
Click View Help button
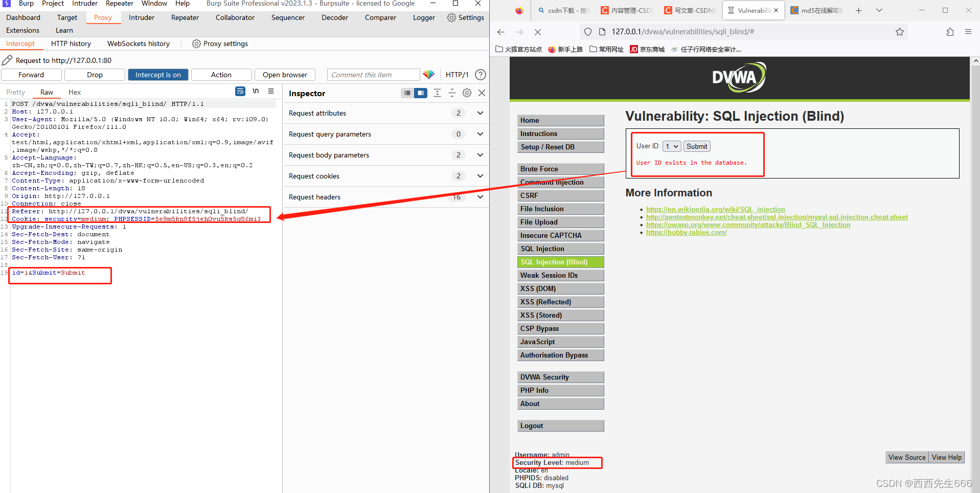tap(946, 457)
